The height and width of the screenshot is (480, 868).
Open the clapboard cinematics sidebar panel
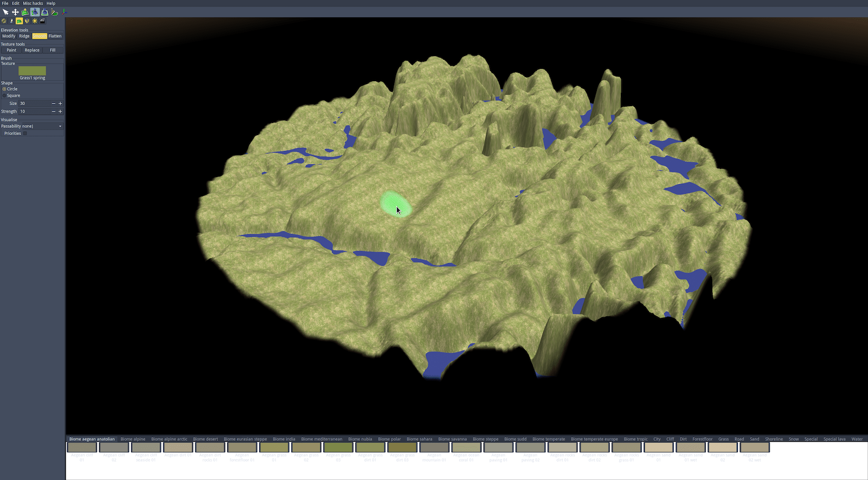(42, 21)
